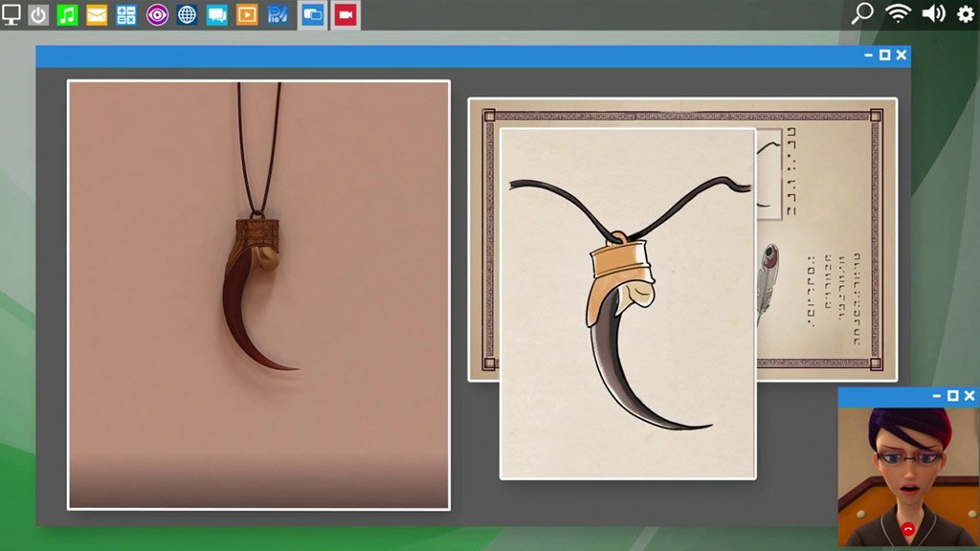This screenshot has width=980, height=551.
Task: Open the chat bubbles messaging app
Action: 217,14
